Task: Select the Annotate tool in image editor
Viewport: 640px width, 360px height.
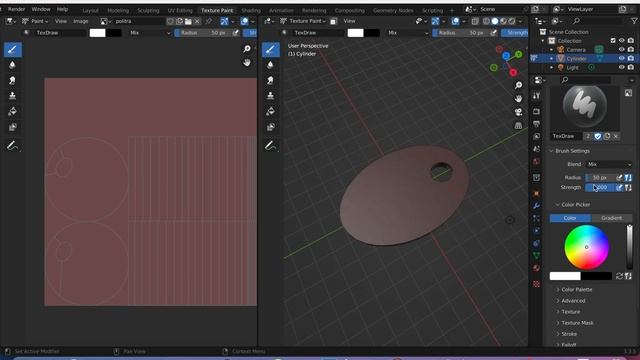Action: click(12, 146)
